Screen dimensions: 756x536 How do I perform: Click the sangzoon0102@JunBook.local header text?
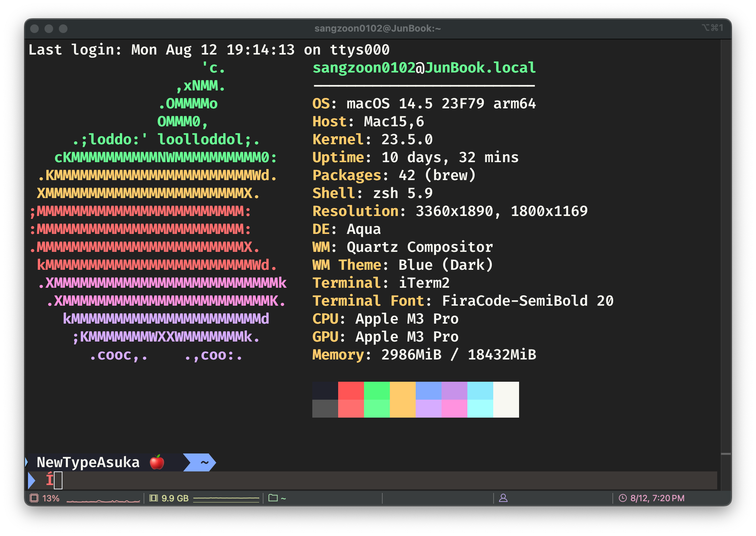click(x=424, y=68)
